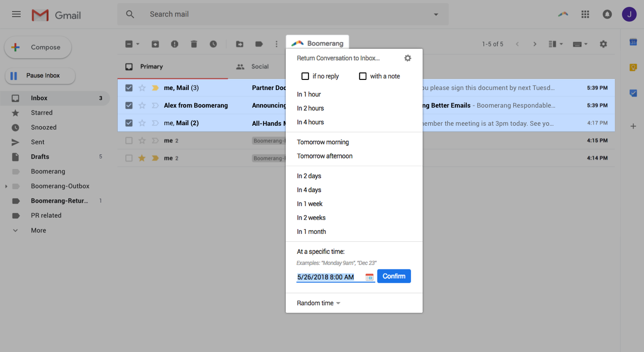Screen dimensions: 644x352
Task: Open the search options dropdown
Action: point(436,14)
